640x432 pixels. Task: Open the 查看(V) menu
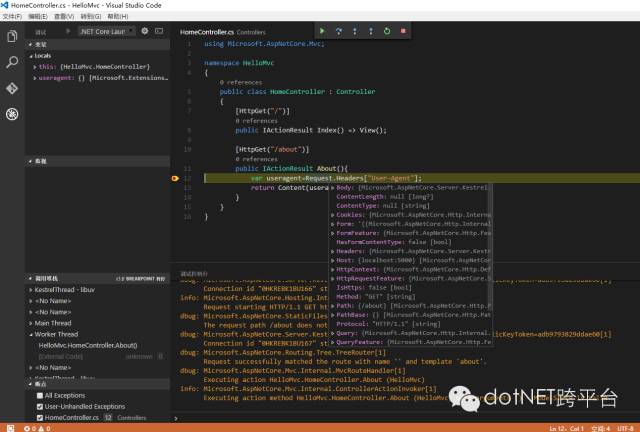click(x=64, y=16)
